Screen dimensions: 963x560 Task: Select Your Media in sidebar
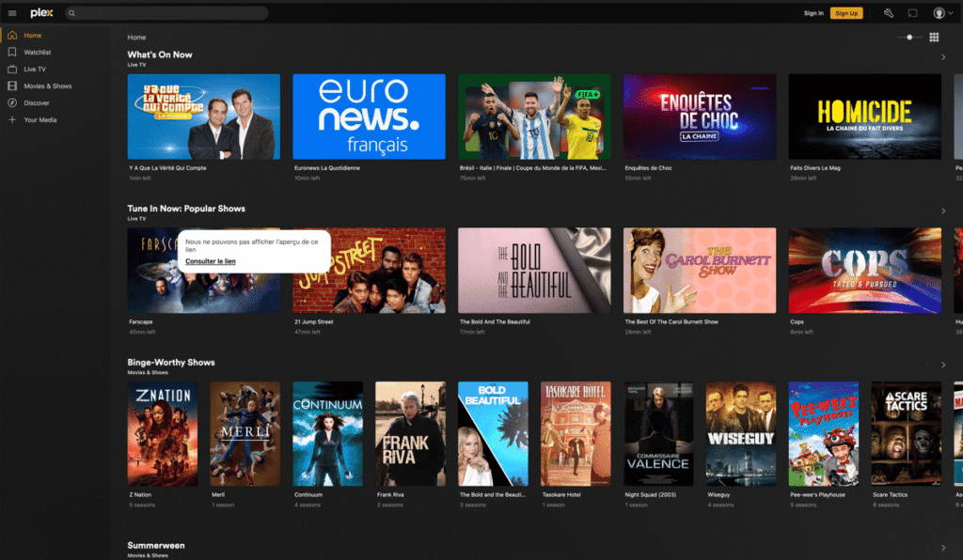tap(40, 119)
